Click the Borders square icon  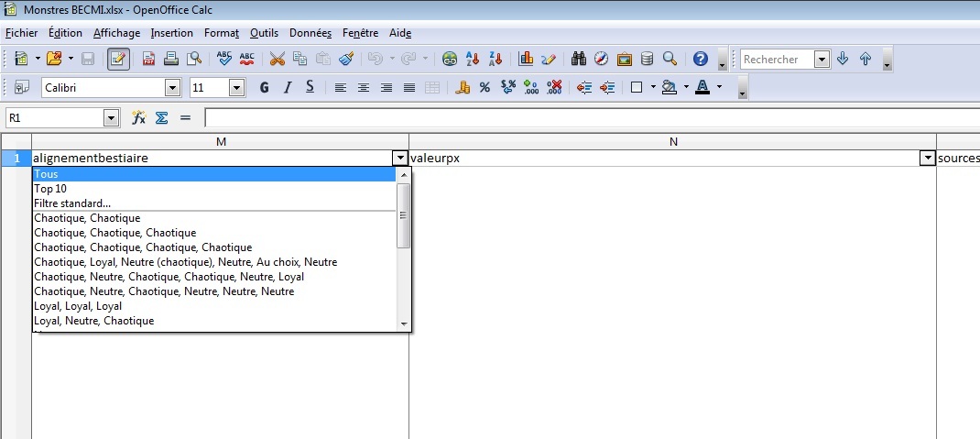pyautogui.click(x=637, y=88)
